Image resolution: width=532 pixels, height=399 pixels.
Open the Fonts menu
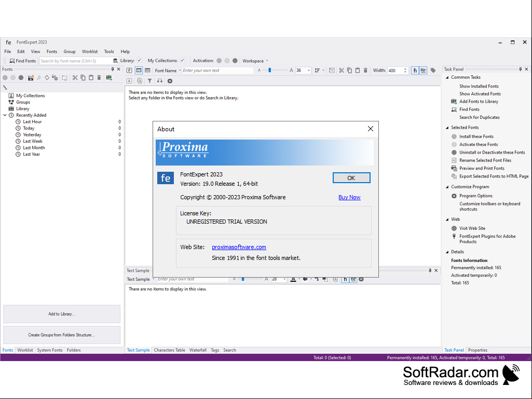[x=52, y=51]
